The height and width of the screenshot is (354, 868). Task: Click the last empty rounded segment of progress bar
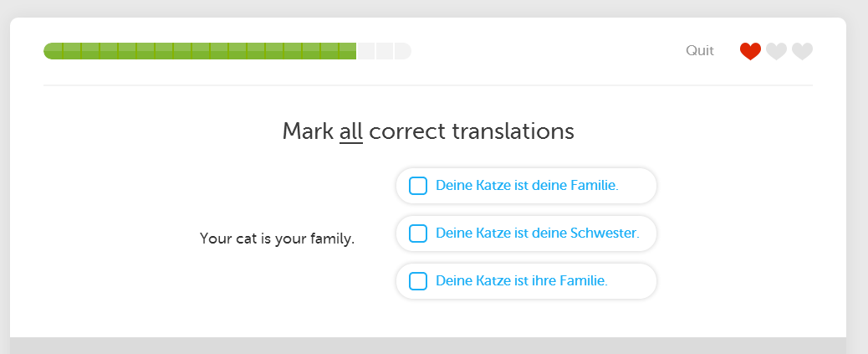click(x=402, y=51)
